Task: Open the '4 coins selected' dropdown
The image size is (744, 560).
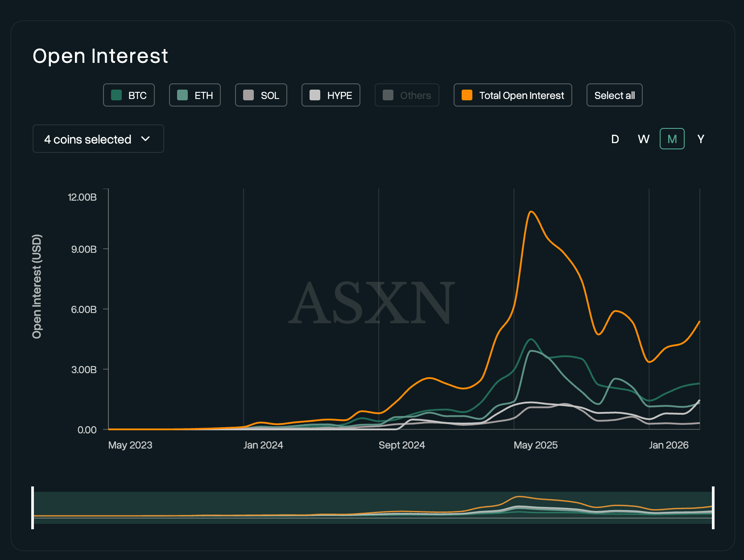Action: pos(98,139)
